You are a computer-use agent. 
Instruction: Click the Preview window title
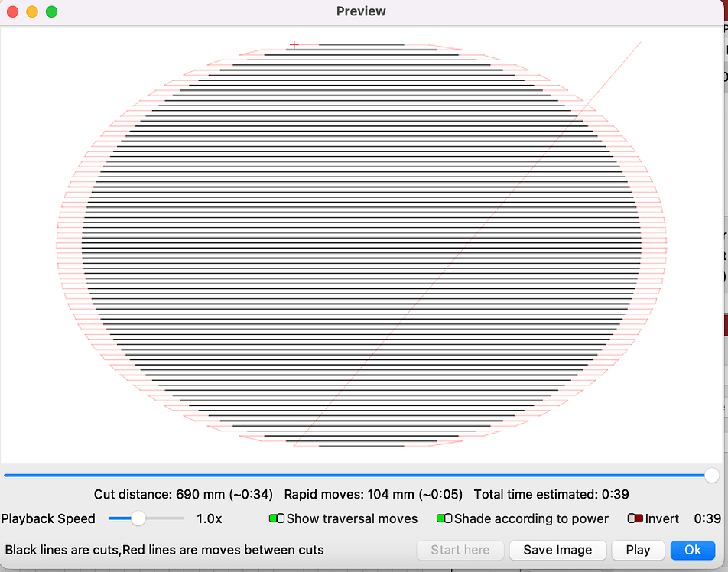pyautogui.click(x=361, y=11)
